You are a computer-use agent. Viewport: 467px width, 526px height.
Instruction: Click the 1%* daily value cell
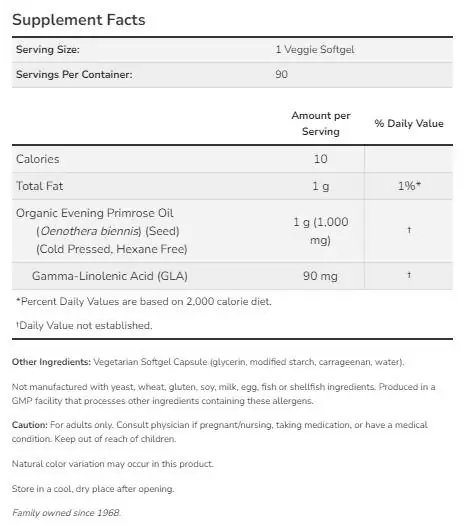[409, 186]
